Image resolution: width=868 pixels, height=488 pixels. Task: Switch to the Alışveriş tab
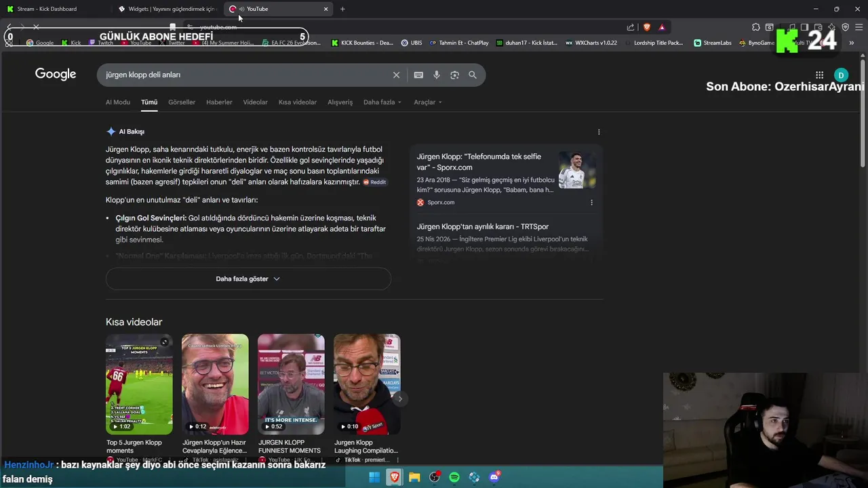pos(340,102)
